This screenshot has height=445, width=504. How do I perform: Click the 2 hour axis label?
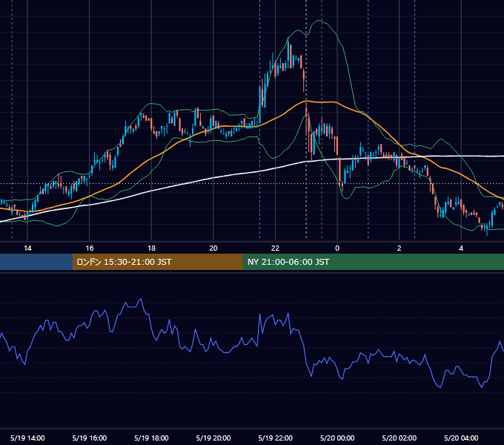tap(399, 248)
